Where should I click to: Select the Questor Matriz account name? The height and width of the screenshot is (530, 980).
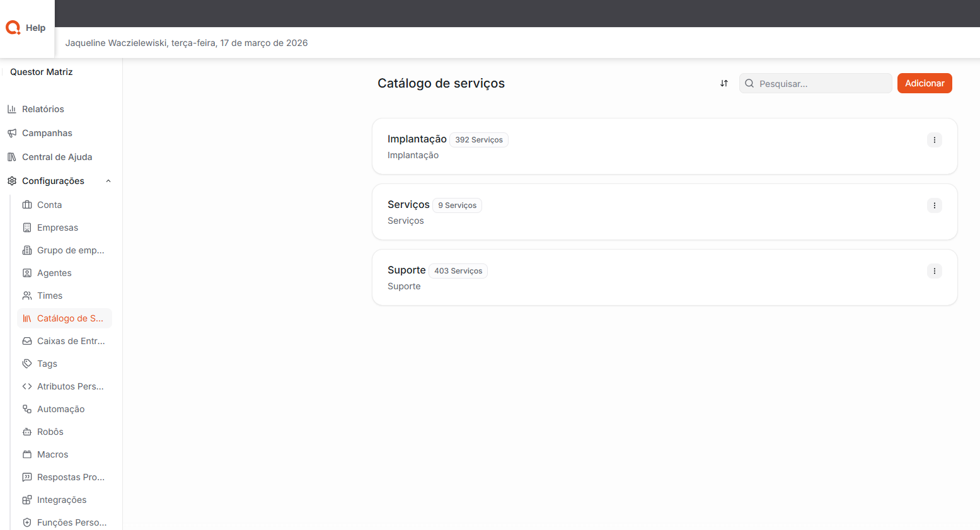42,72
